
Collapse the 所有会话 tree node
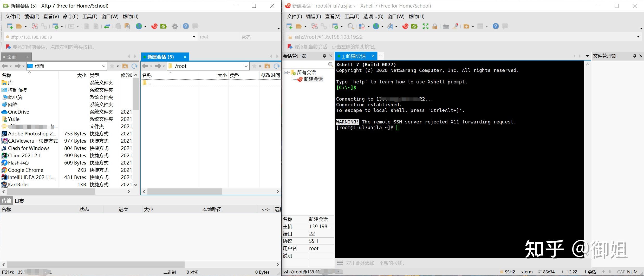point(286,73)
